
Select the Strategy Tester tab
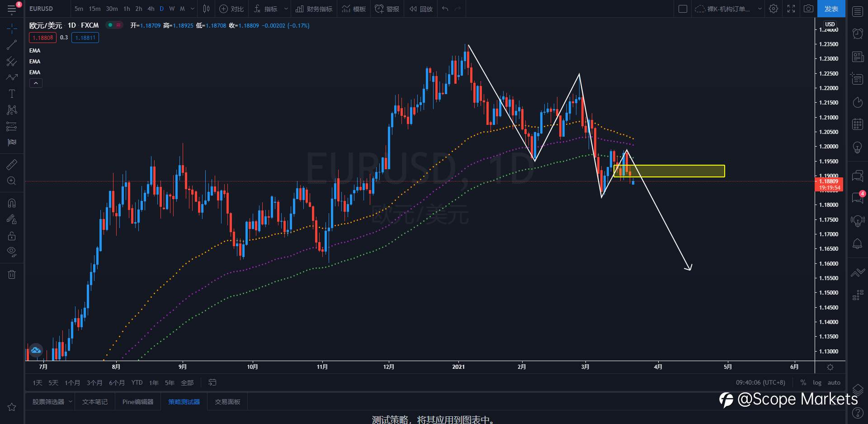[184, 402]
